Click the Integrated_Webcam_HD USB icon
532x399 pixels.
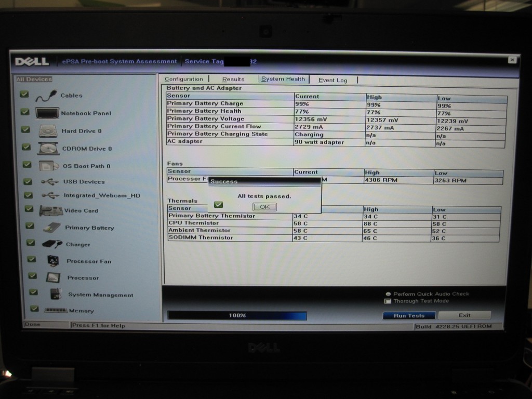(x=50, y=195)
